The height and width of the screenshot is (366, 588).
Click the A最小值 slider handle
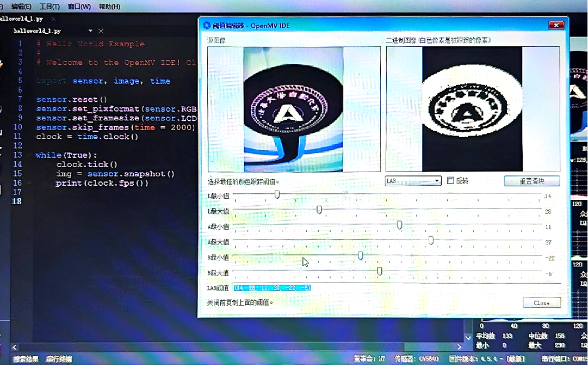point(399,225)
